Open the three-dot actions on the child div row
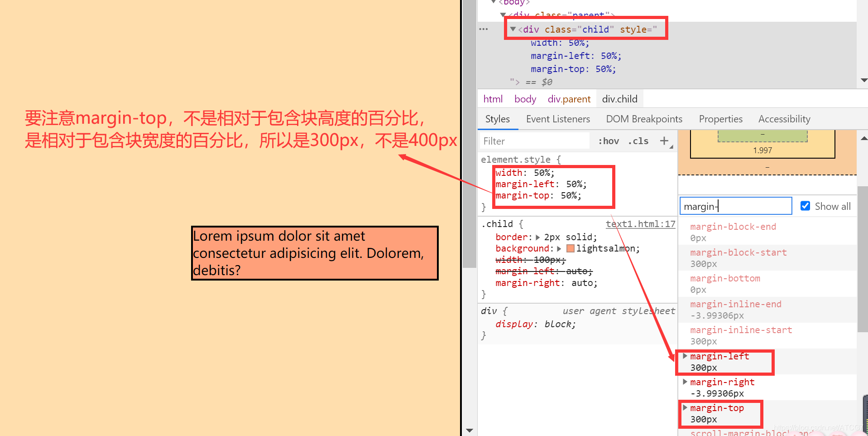This screenshot has height=436, width=868. pyautogui.click(x=484, y=29)
